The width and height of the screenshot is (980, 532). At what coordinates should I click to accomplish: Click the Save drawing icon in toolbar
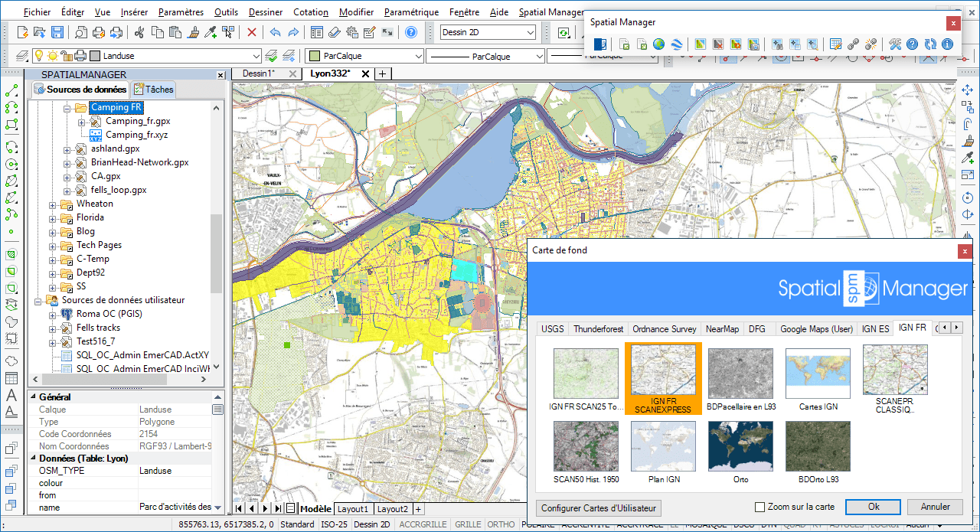coord(57,32)
